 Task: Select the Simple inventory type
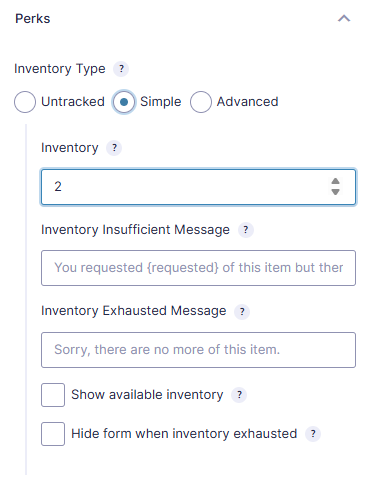124,102
